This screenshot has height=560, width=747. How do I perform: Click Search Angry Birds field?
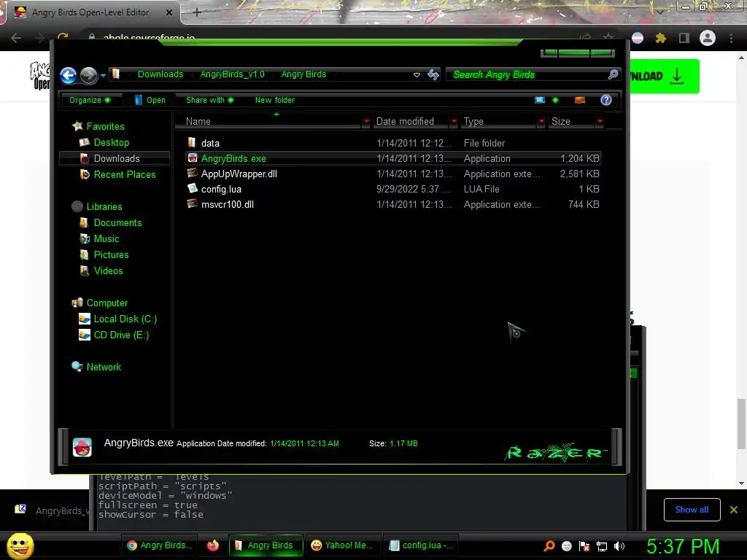[529, 75]
